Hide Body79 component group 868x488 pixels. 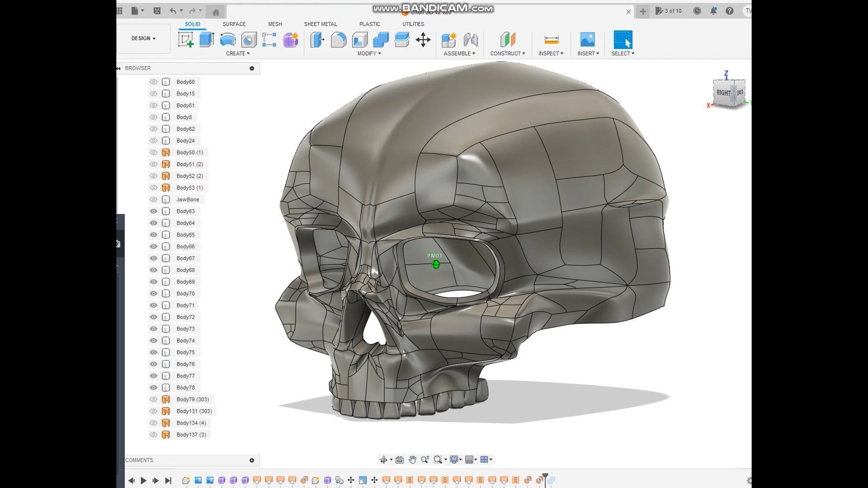coord(154,399)
